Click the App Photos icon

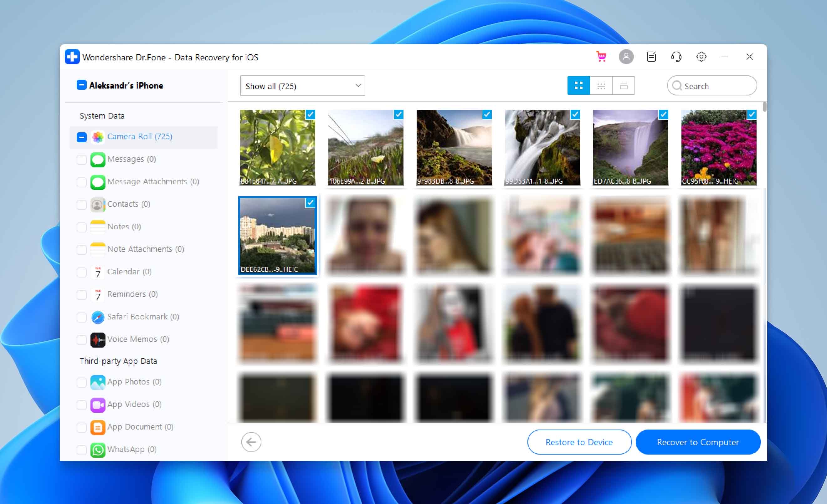[x=98, y=382]
